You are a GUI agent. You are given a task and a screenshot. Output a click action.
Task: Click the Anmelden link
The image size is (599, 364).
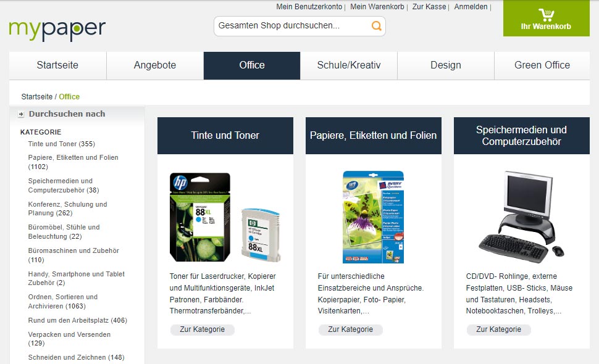(x=471, y=7)
